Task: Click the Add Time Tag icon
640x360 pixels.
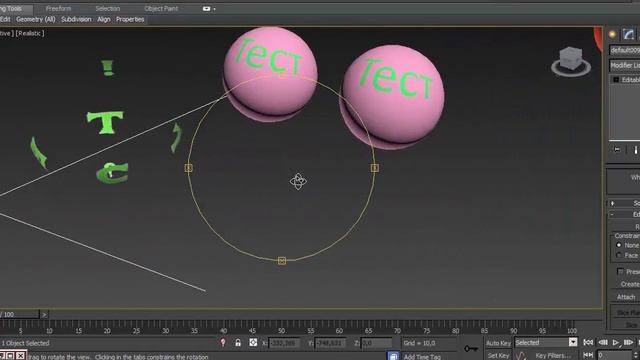Action: [x=393, y=356]
